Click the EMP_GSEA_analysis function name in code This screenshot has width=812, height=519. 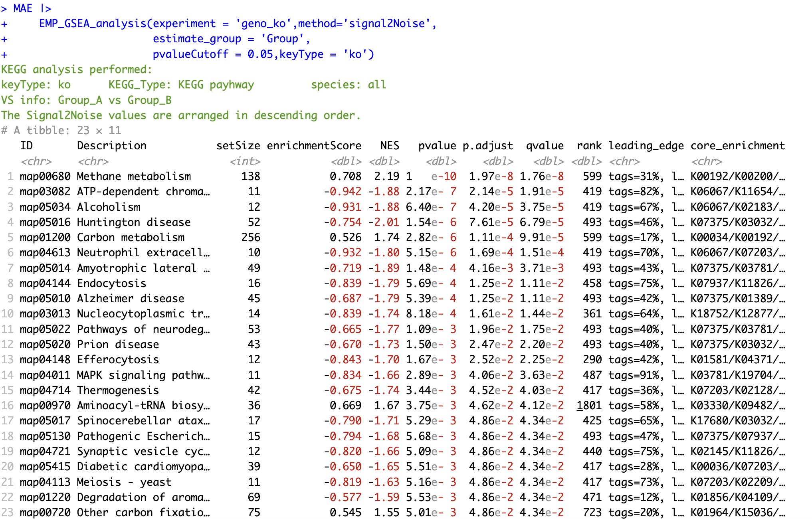pos(93,24)
